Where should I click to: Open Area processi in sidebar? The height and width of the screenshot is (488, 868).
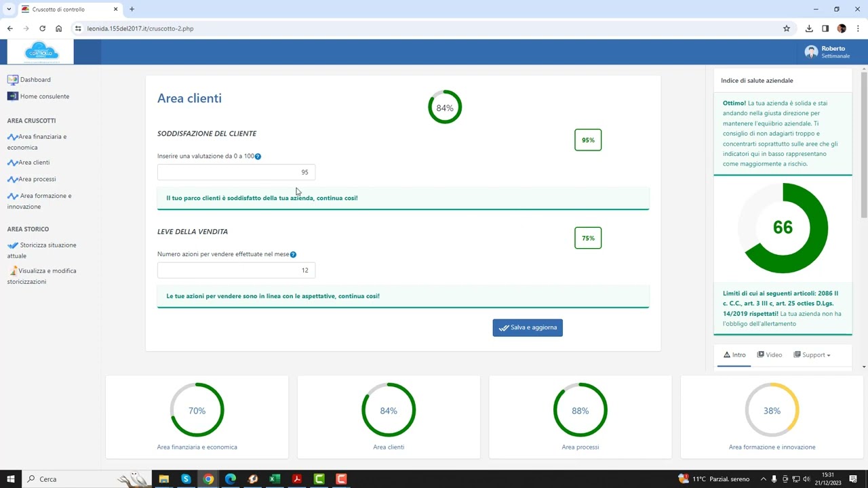click(37, 180)
